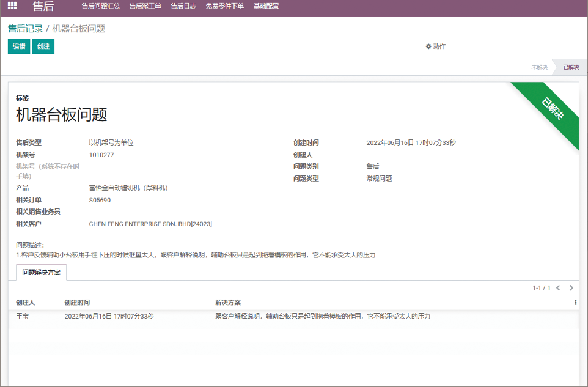Open the 售后派工单 menu
588x387 pixels.
point(145,6)
